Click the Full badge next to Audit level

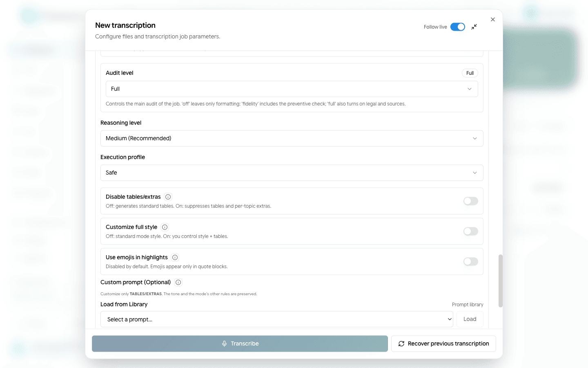coord(470,73)
